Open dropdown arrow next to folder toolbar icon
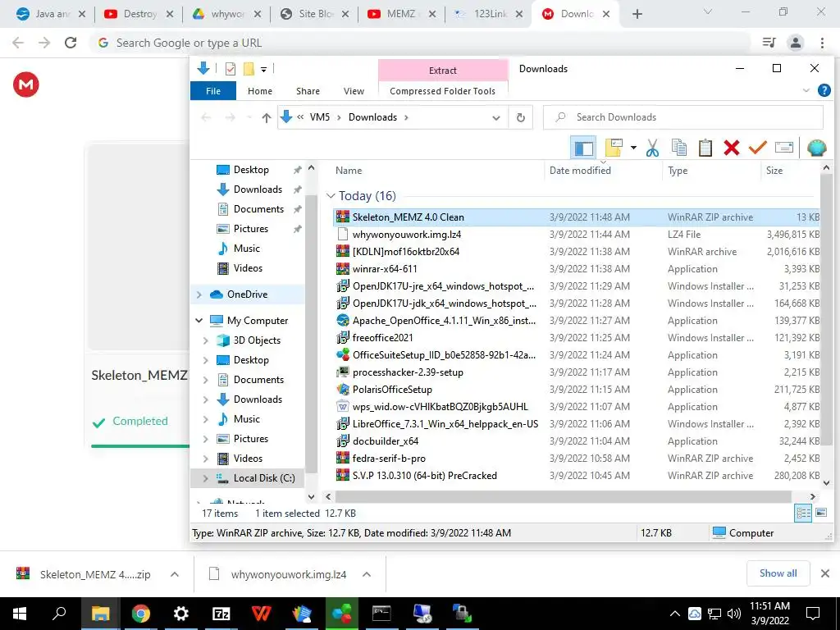The width and height of the screenshot is (840, 630). pyautogui.click(x=633, y=148)
